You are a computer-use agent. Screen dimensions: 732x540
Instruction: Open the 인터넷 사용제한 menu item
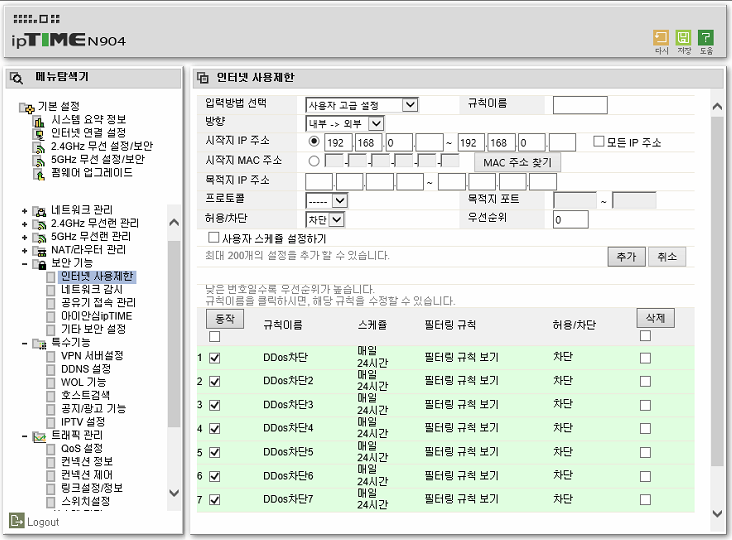coord(97,276)
